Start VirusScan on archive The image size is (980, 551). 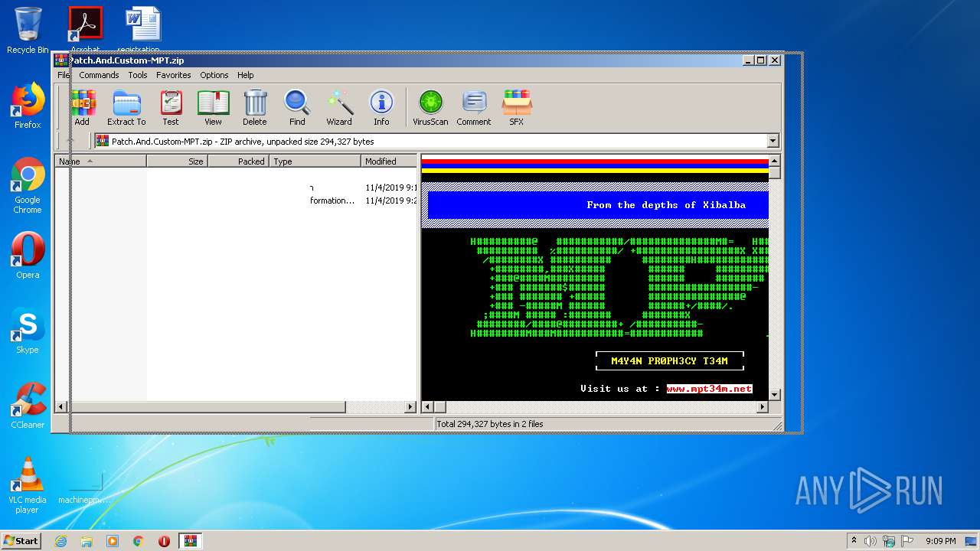pos(430,108)
